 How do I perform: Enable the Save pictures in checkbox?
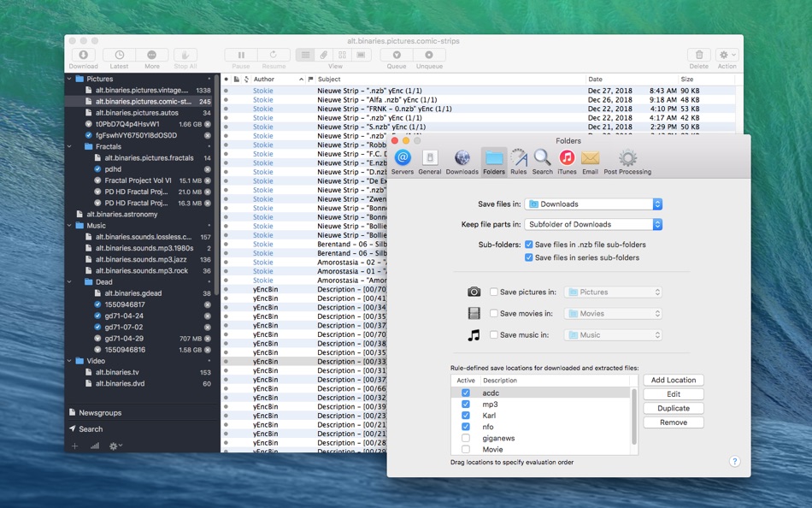pos(495,292)
